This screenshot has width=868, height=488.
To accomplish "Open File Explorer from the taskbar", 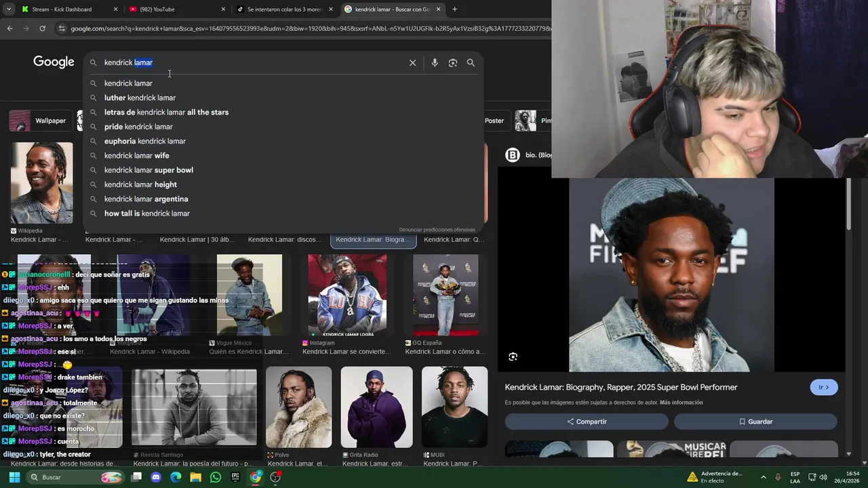I will [195, 477].
